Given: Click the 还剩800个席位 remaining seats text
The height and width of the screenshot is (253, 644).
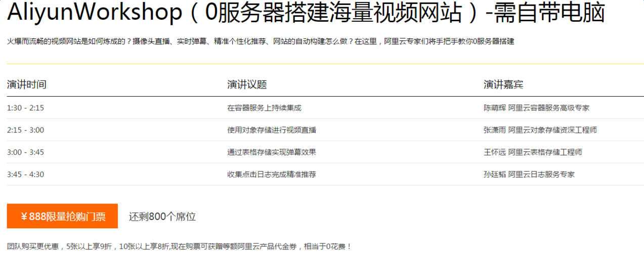Looking at the screenshot, I should pos(162,217).
